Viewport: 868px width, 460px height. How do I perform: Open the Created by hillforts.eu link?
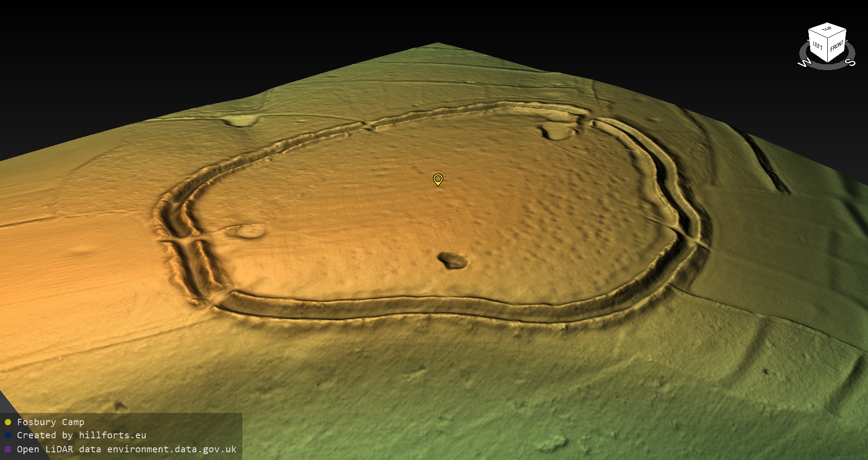point(81,435)
